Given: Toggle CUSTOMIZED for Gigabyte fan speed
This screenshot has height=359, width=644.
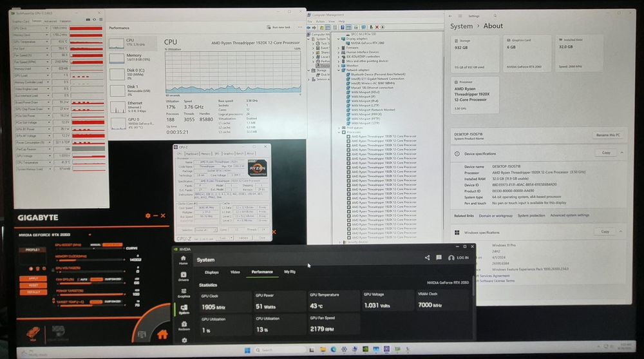Looking at the screenshot, I should pyautogui.click(x=113, y=279).
